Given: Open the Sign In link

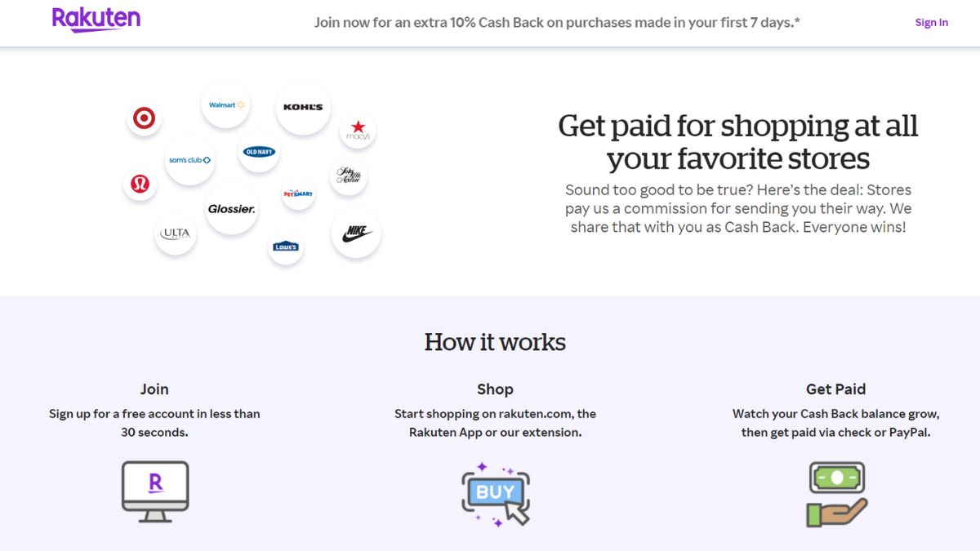Looking at the screenshot, I should pyautogui.click(x=931, y=22).
